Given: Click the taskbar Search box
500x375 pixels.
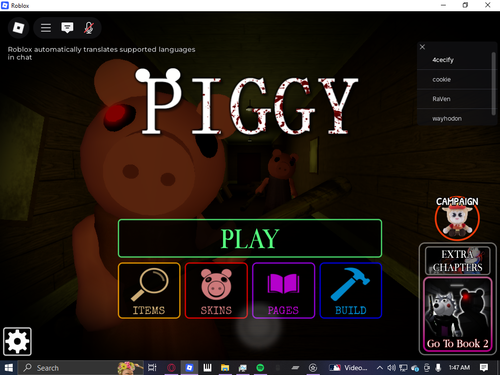Looking at the screenshot, I should pyautogui.click(x=80, y=368).
